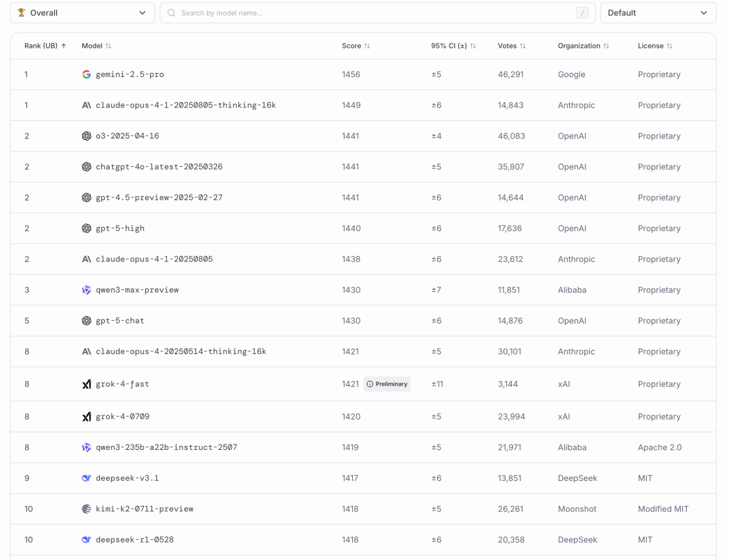Click the xAI icon beside grok-4-fast

pos(86,384)
